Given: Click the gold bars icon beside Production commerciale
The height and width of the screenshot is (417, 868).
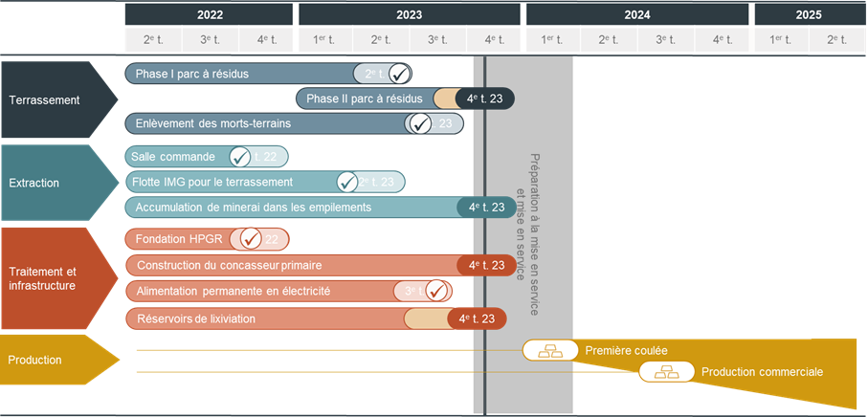Looking at the screenshot, I should pos(666,372).
